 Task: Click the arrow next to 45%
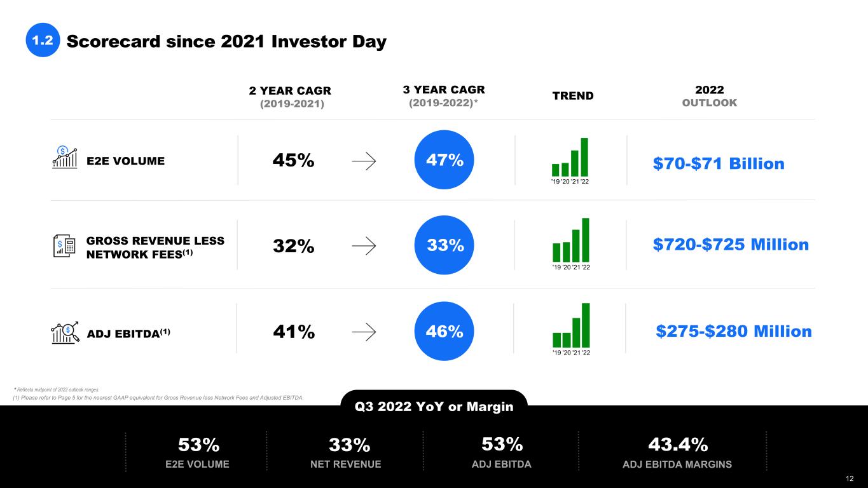(x=363, y=161)
